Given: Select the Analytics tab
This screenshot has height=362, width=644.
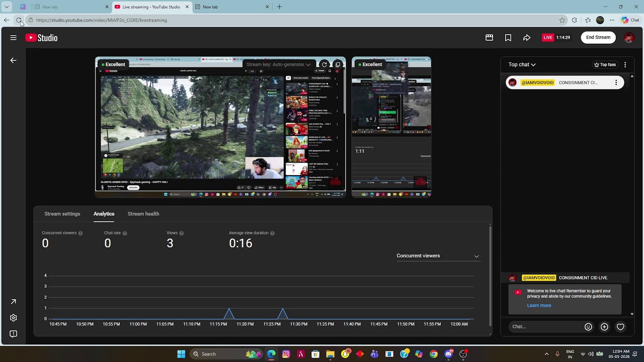Looking at the screenshot, I should pos(104,214).
